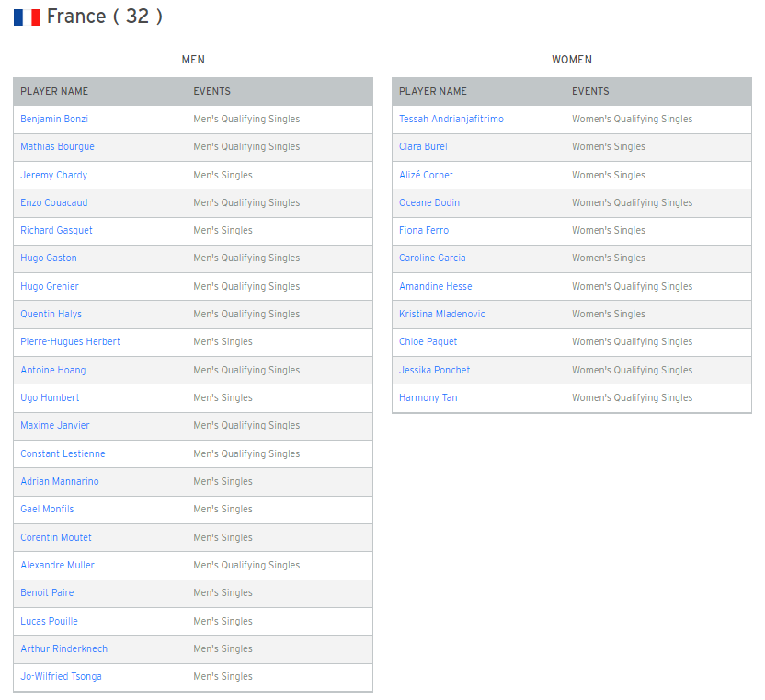The image size is (765, 700).
Task: Open Caroline Garcia player page
Action: (432, 258)
